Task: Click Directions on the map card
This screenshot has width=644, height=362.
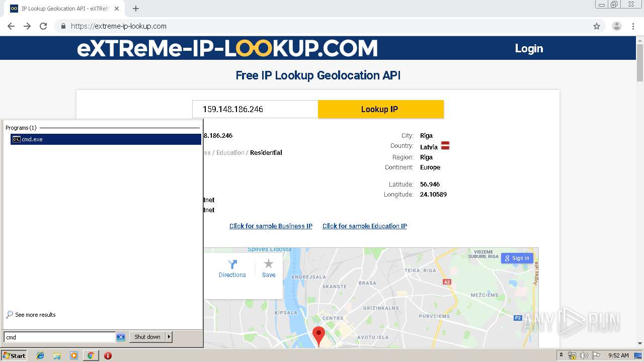Action: click(232, 268)
